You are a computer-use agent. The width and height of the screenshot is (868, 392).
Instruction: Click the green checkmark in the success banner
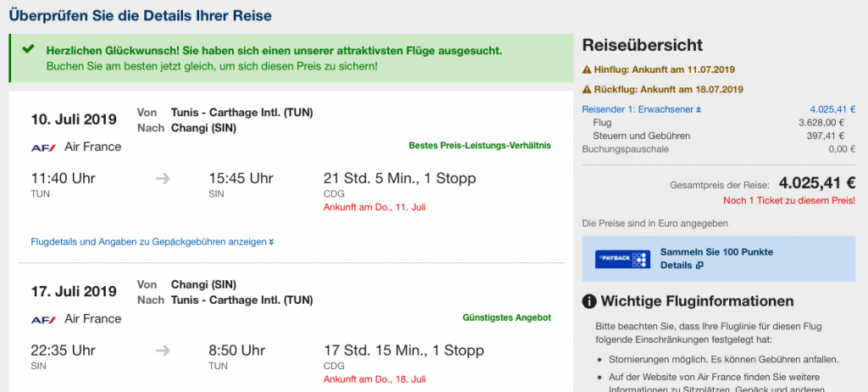coord(29,50)
